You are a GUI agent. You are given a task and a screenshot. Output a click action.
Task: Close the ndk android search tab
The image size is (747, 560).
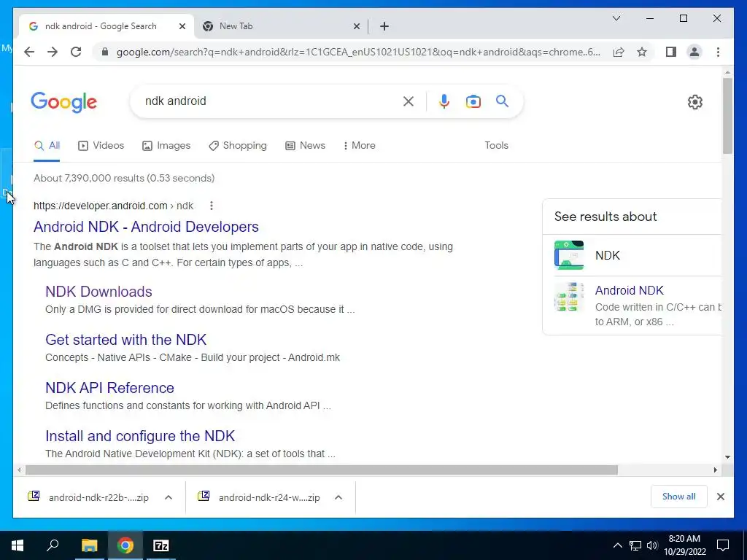click(x=182, y=26)
